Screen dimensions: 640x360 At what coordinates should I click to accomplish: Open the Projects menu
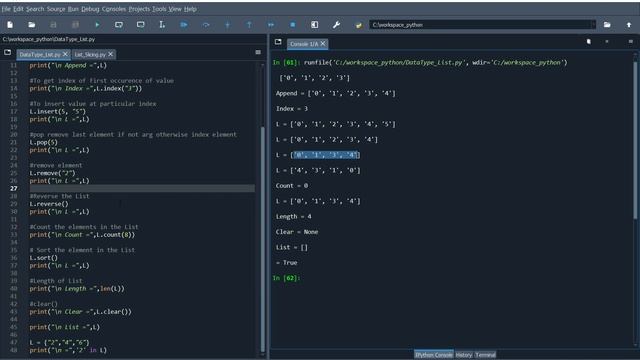[139, 9]
